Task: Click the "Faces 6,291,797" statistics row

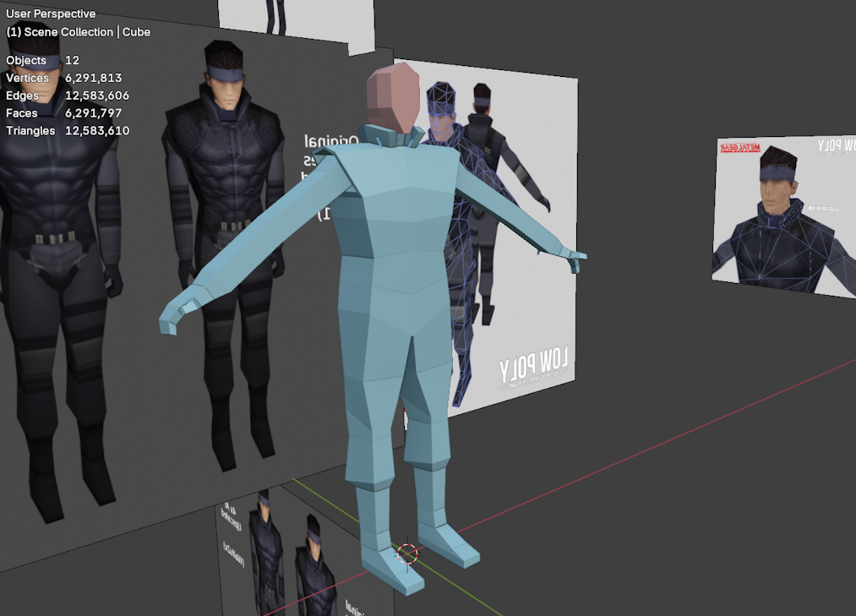Action: (64, 113)
